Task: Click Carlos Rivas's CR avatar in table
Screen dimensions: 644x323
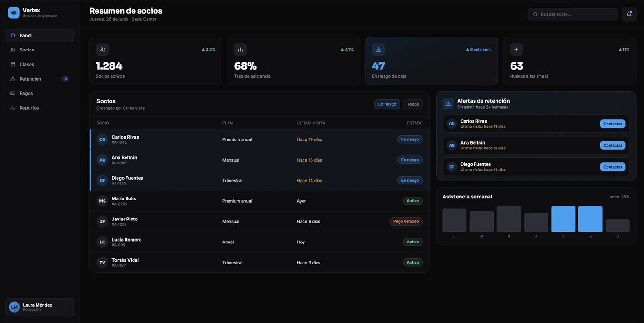Action: (102, 139)
